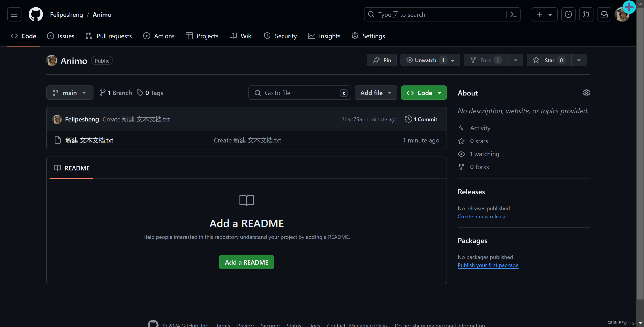
Task: Click the tag icon beside 0 Tags
Action: tap(140, 93)
